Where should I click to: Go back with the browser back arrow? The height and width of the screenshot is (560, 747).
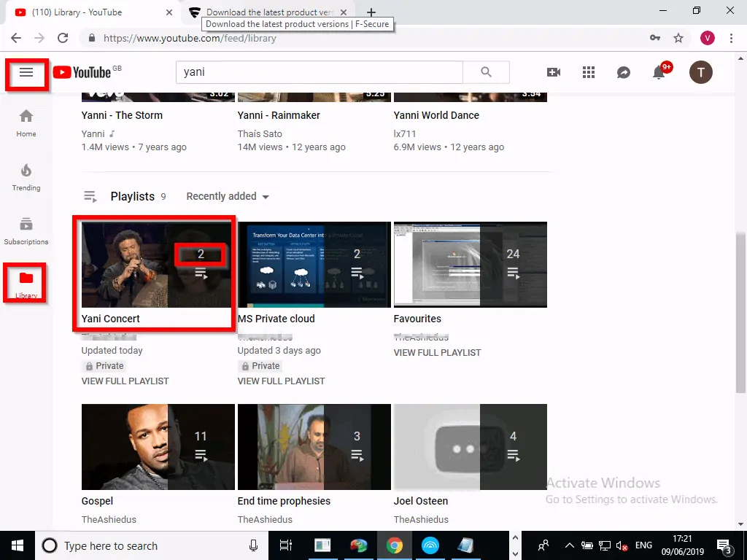pos(16,38)
